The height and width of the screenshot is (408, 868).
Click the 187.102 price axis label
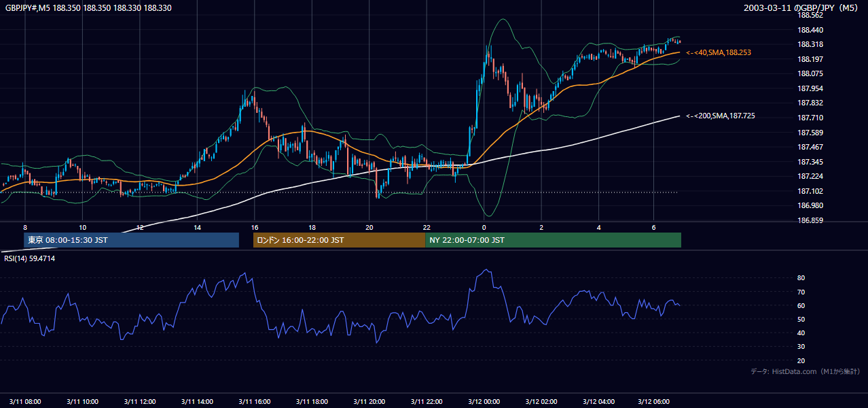pyautogui.click(x=810, y=191)
